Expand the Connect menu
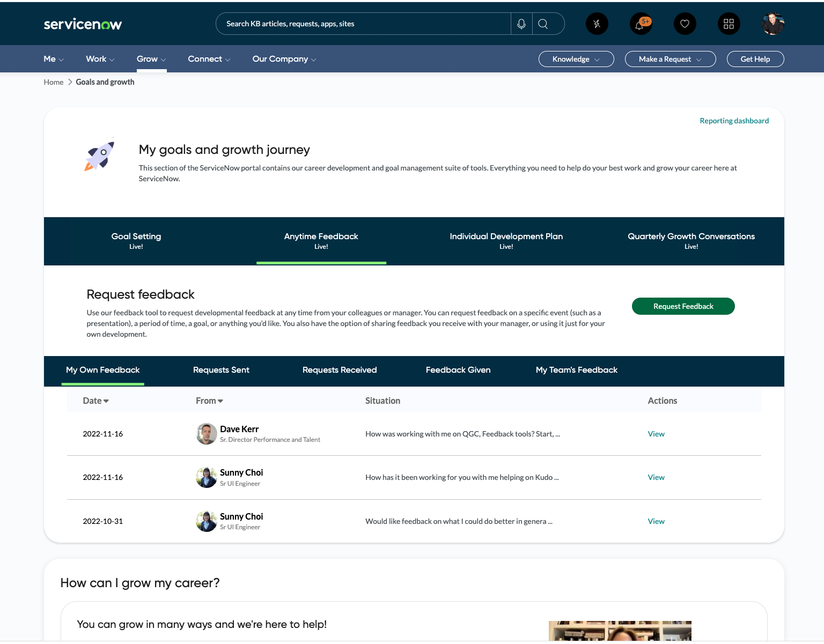This screenshot has width=824, height=644. (209, 59)
